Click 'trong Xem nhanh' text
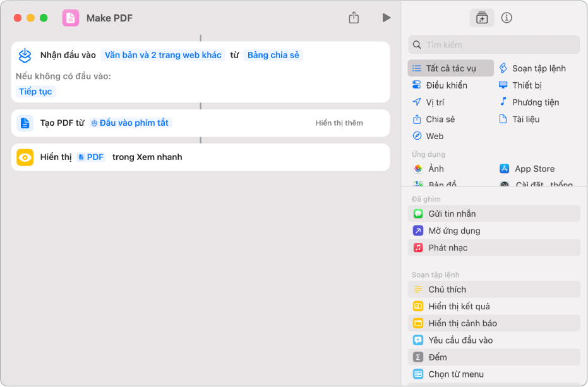This screenshot has height=387, width=588. (147, 157)
